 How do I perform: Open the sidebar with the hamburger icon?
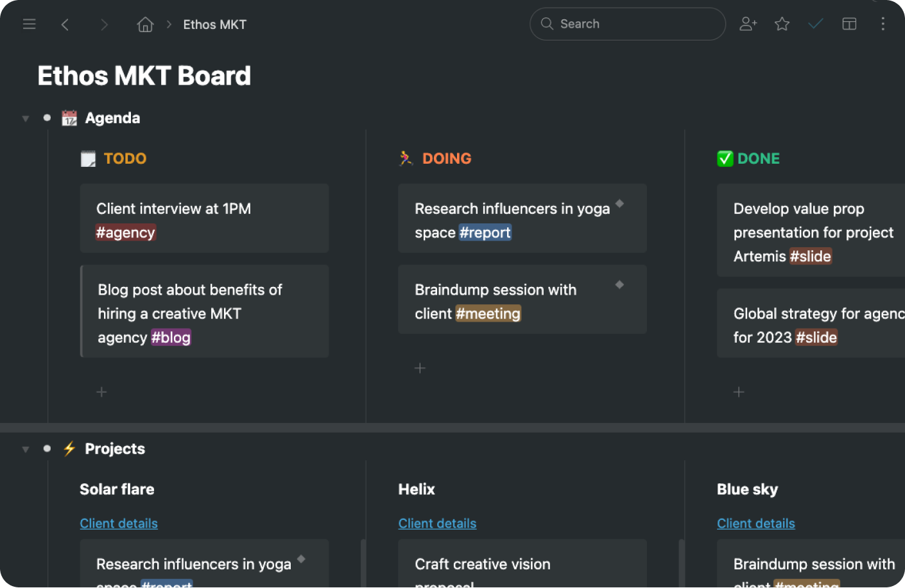coord(29,24)
